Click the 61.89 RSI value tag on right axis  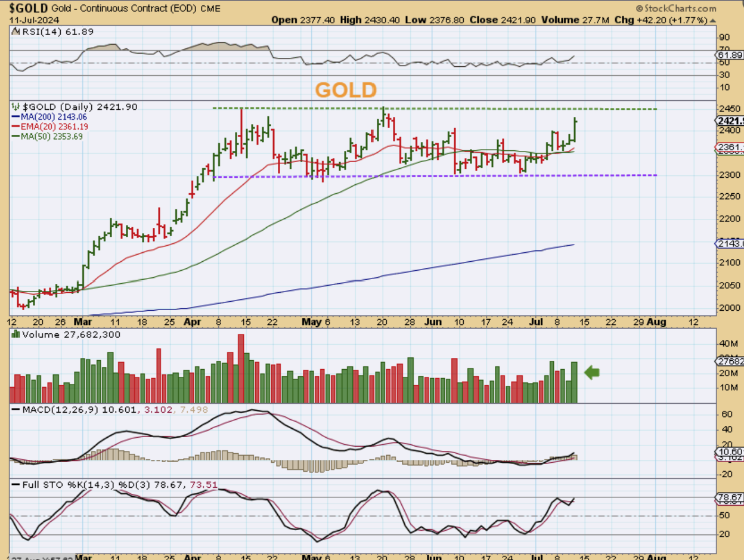(729, 55)
